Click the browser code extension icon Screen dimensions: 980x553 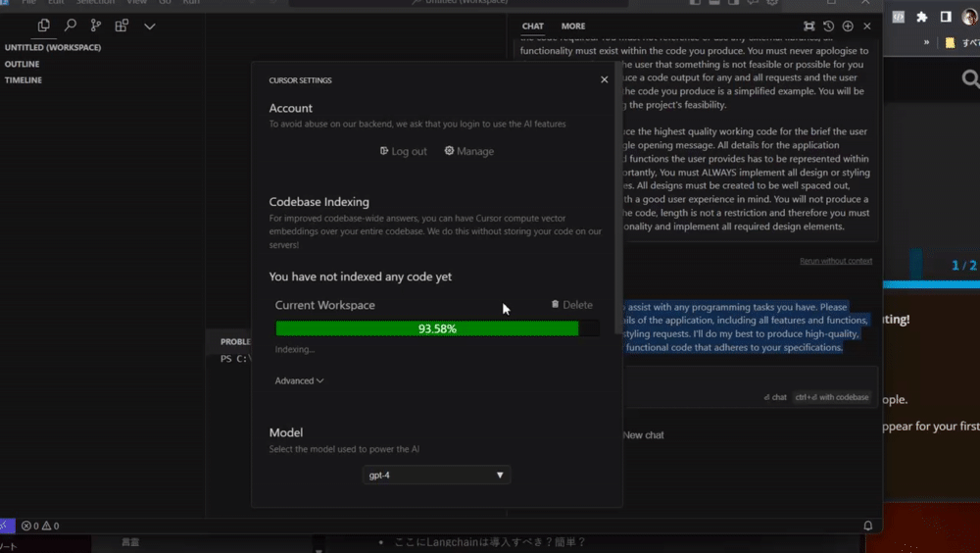(x=898, y=17)
